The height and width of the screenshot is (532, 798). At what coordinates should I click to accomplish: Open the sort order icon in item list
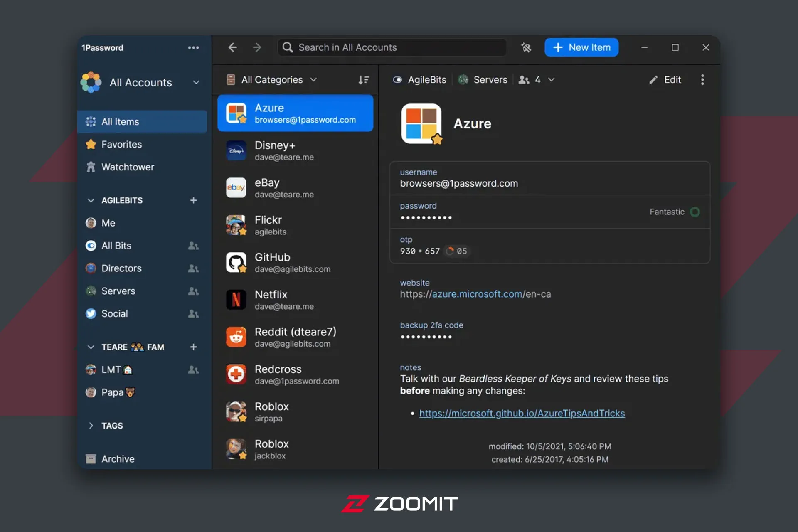point(364,80)
